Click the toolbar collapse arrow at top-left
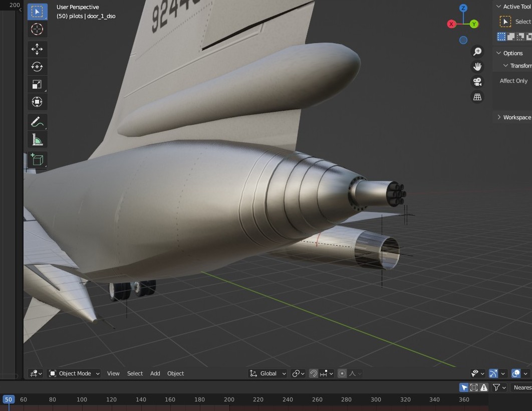532x411 pixels. point(21,10)
